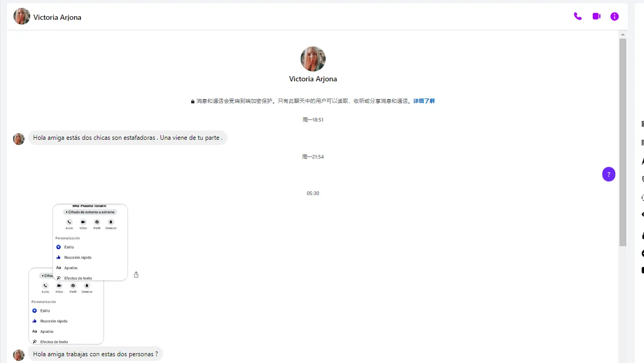
Task: Click the 详细了解 link about encryption
Action: (424, 101)
